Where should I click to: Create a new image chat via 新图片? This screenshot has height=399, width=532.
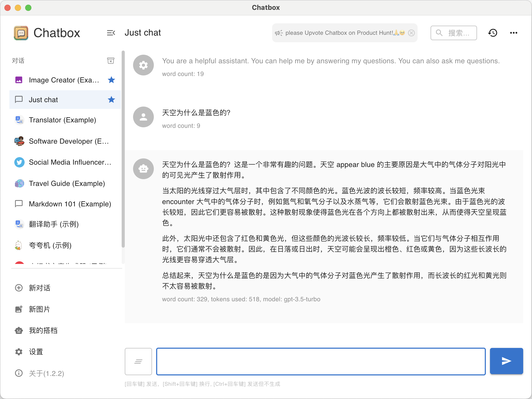[39, 309]
